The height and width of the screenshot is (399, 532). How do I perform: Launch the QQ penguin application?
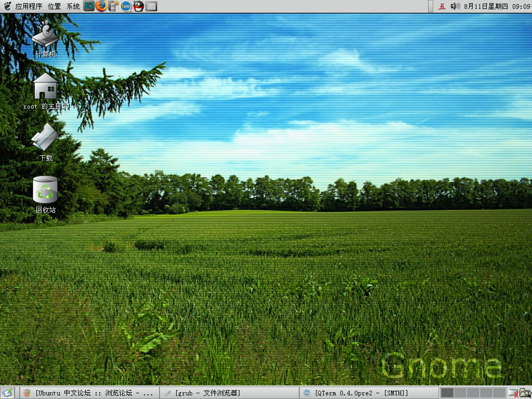138,6
